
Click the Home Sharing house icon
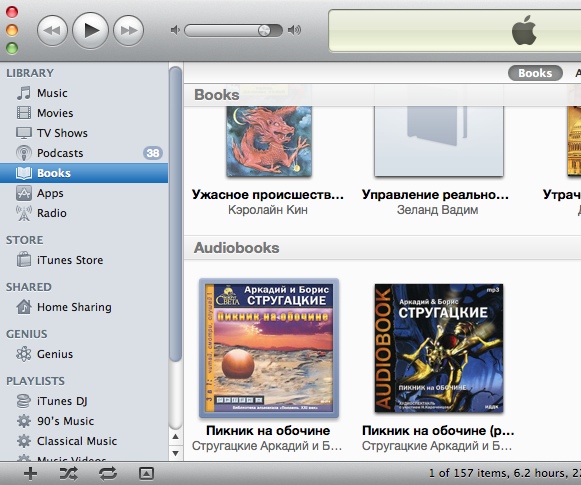24,307
